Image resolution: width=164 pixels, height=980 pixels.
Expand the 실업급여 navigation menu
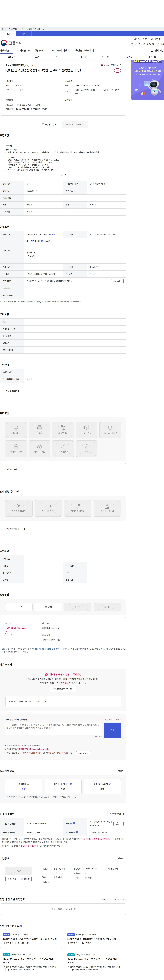(41, 51)
